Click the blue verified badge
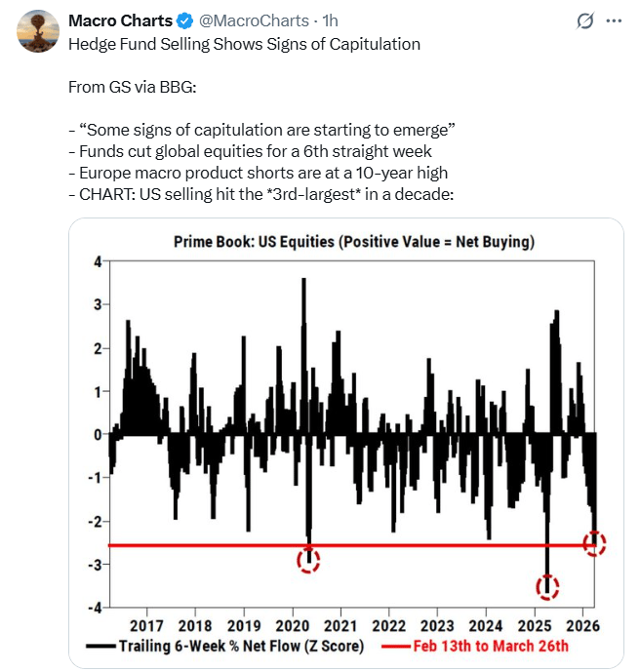This screenshot has height=672, width=640. point(185,20)
